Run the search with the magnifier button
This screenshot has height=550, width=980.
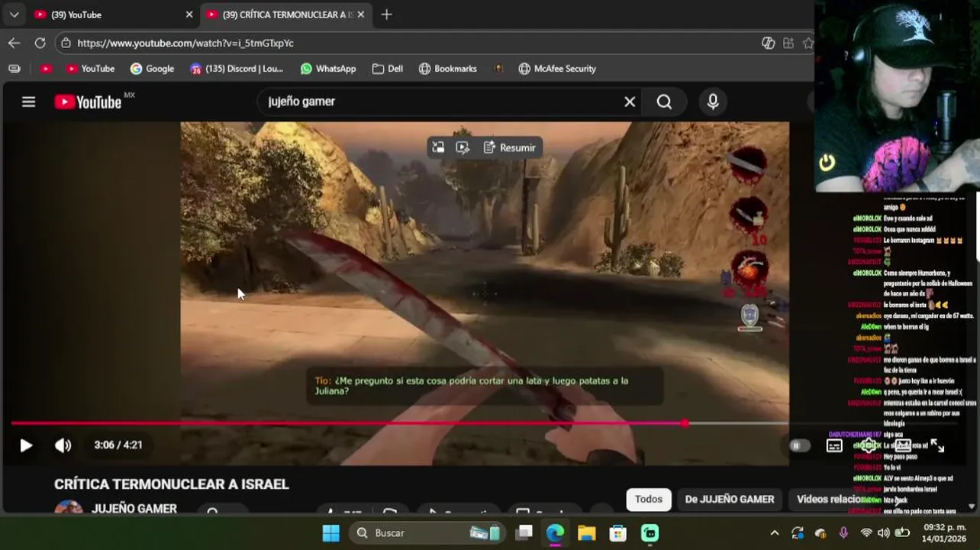tap(664, 102)
